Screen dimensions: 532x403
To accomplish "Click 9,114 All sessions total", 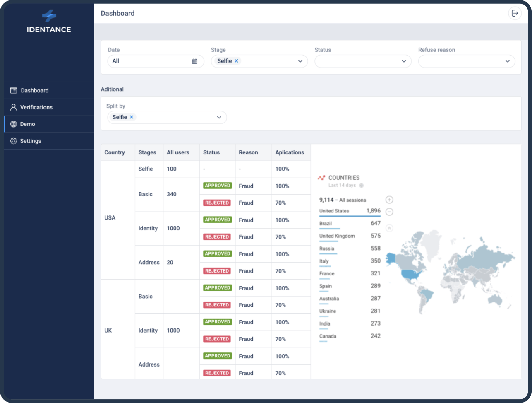I will click(x=343, y=200).
